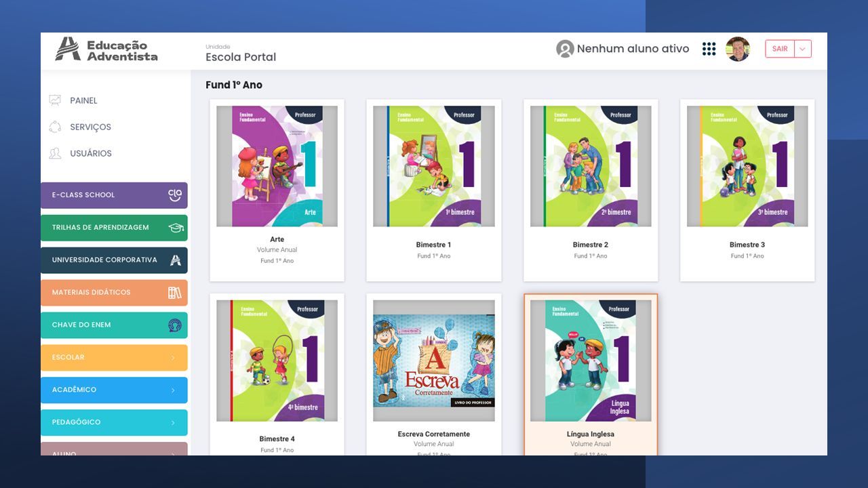
Task: Expand the Acadêmico menu
Action: tap(114, 390)
